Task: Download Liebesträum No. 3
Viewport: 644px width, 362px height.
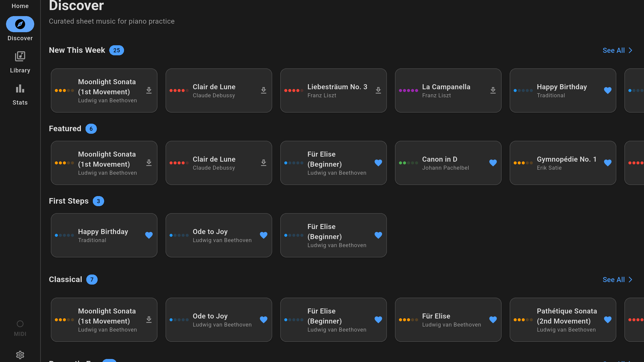Action: click(378, 90)
